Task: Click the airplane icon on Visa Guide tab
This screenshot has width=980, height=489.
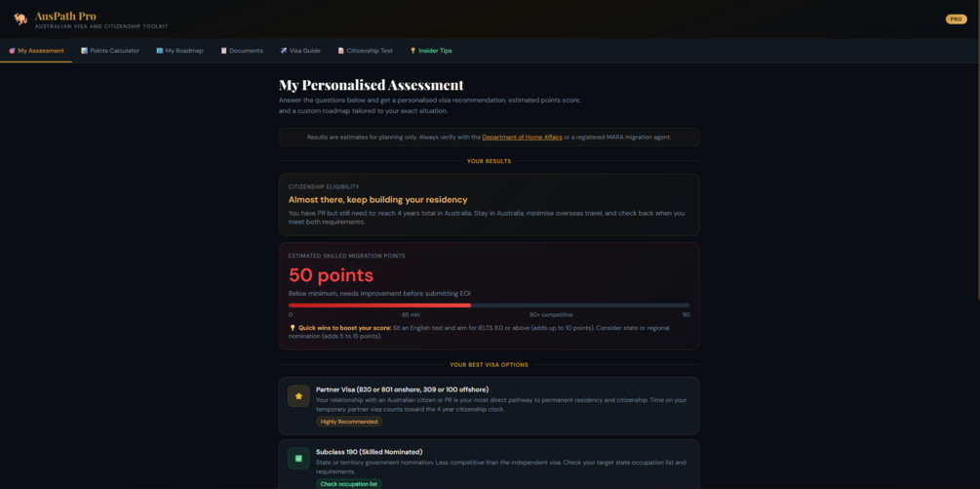Action: click(284, 51)
